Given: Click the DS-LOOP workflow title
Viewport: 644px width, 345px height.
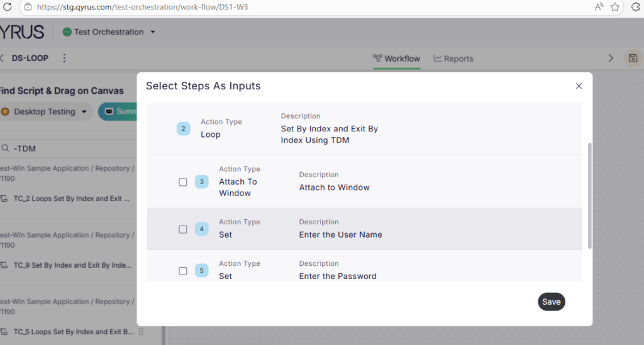Looking at the screenshot, I should tap(30, 58).
